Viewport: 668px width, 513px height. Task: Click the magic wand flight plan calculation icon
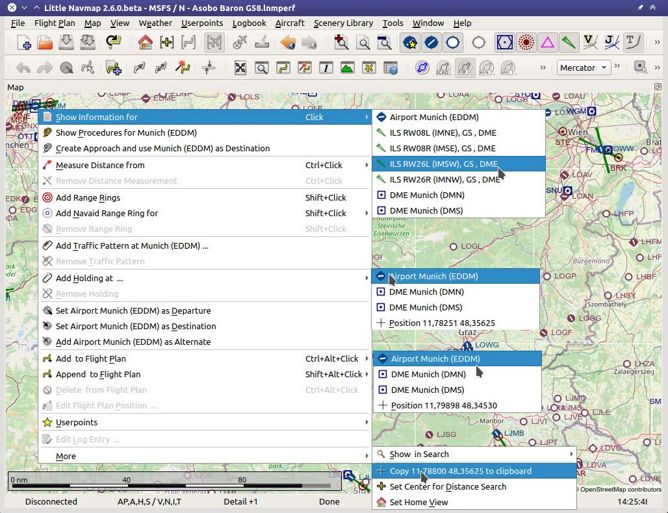pos(182,68)
